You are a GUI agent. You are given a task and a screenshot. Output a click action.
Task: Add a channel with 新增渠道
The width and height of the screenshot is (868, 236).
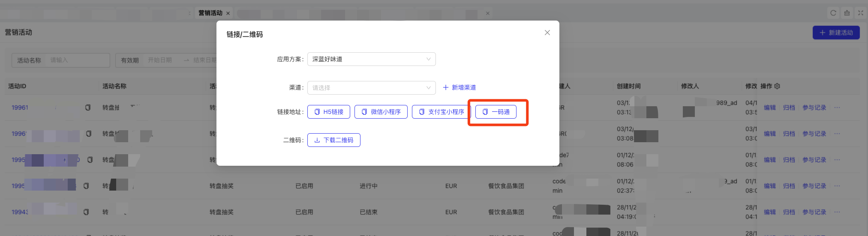(459, 87)
